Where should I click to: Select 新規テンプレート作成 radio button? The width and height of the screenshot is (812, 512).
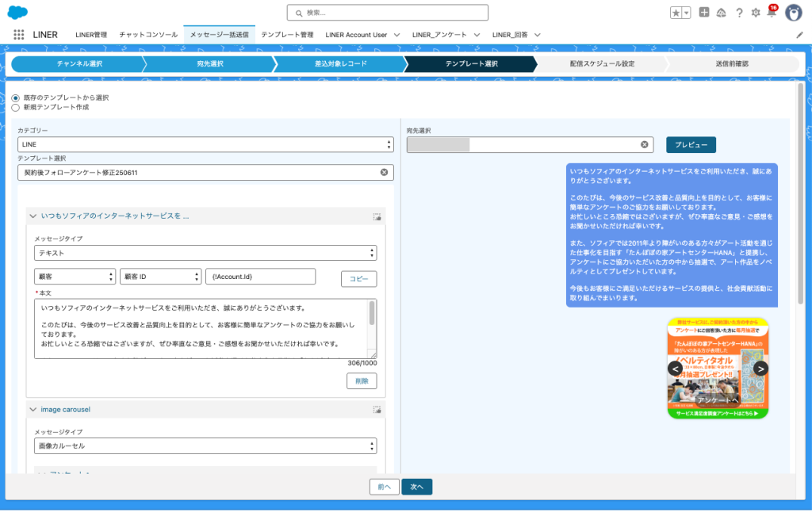coord(15,107)
